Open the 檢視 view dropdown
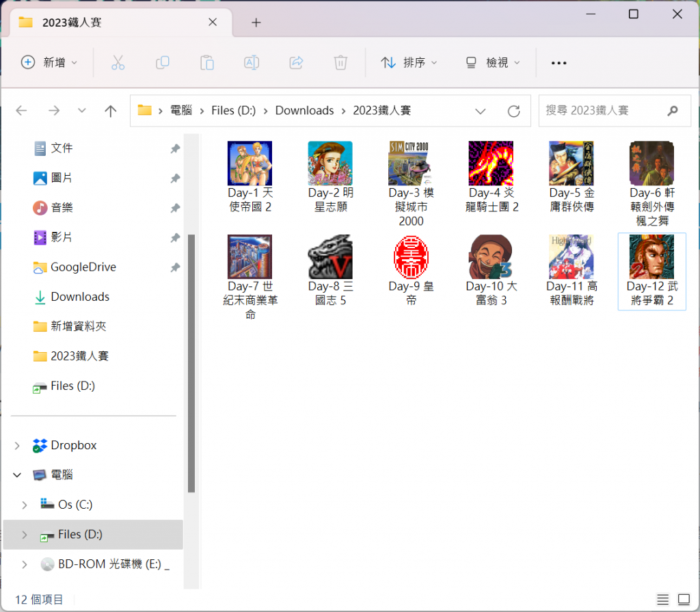This screenshot has height=612, width=700. pyautogui.click(x=493, y=62)
